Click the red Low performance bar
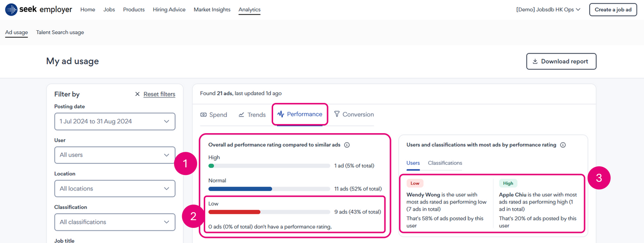This screenshot has width=644, height=243. [234, 212]
